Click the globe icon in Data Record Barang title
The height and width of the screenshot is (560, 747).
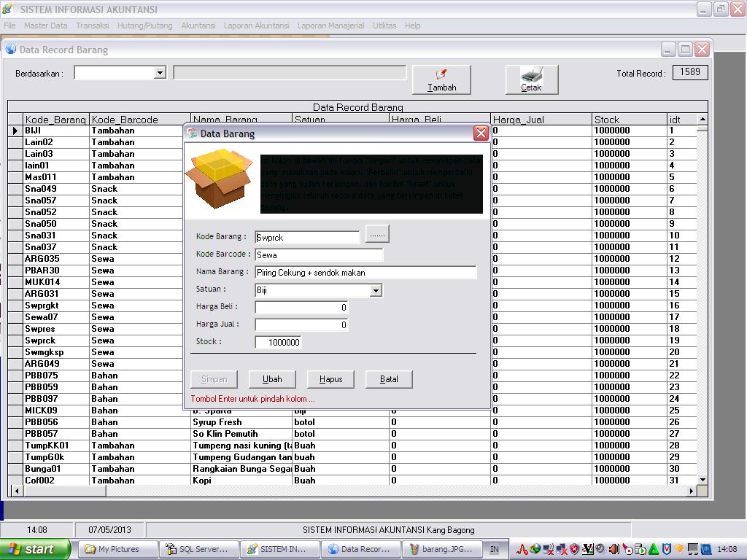point(11,50)
